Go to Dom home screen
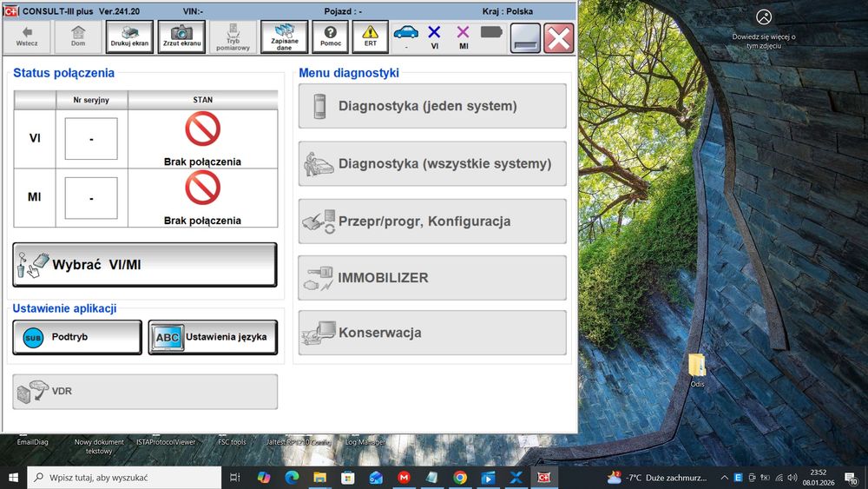The height and width of the screenshot is (489, 868). coord(78,37)
